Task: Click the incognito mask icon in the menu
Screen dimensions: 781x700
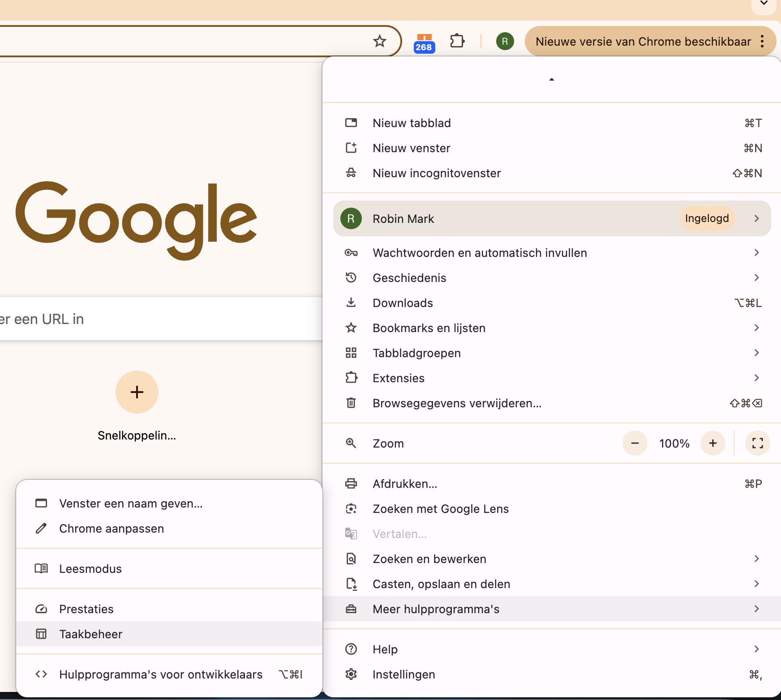Action: click(x=352, y=173)
